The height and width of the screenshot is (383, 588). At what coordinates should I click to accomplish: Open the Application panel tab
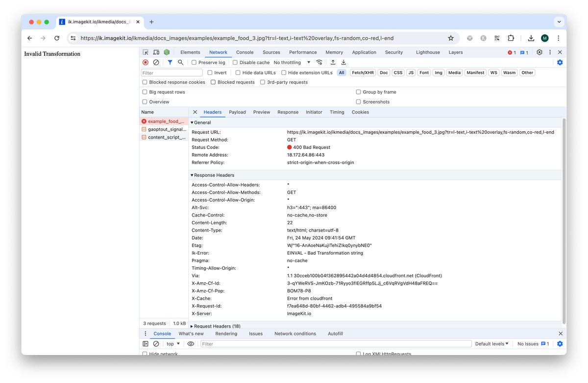coord(364,52)
